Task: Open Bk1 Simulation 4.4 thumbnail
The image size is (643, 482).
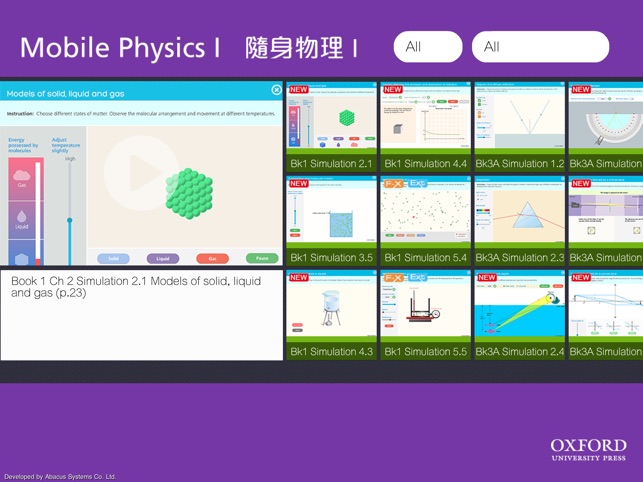Action: (x=425, y=126)
